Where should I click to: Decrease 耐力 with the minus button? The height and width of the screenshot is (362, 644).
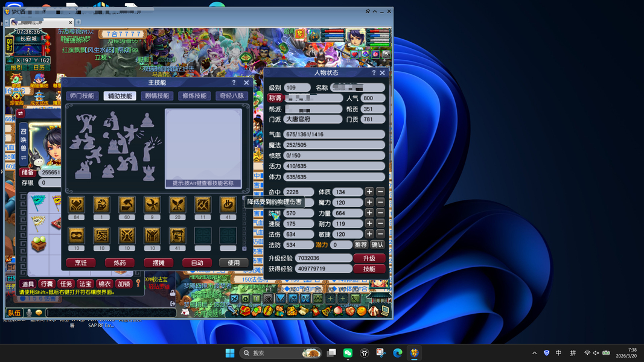pos(380,224)
